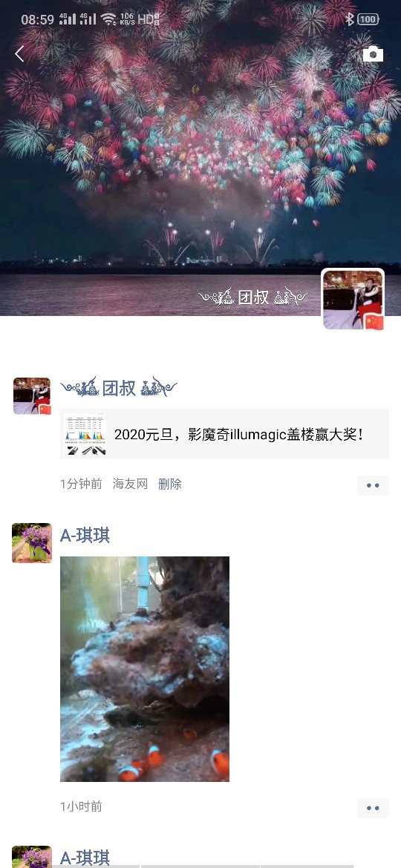Screen dimensions: 401x868
Task: Tap the Bluetooth status icon
Action: coord(350,19)
